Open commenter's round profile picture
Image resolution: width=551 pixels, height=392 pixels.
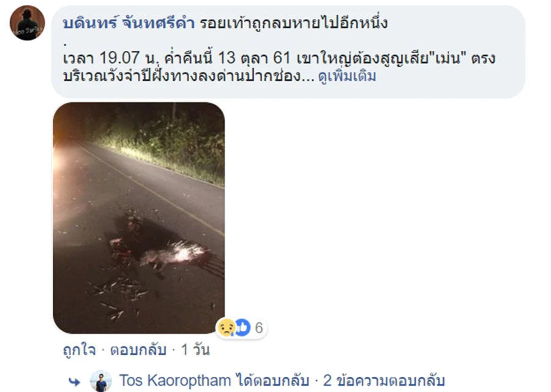coord(27,23)
